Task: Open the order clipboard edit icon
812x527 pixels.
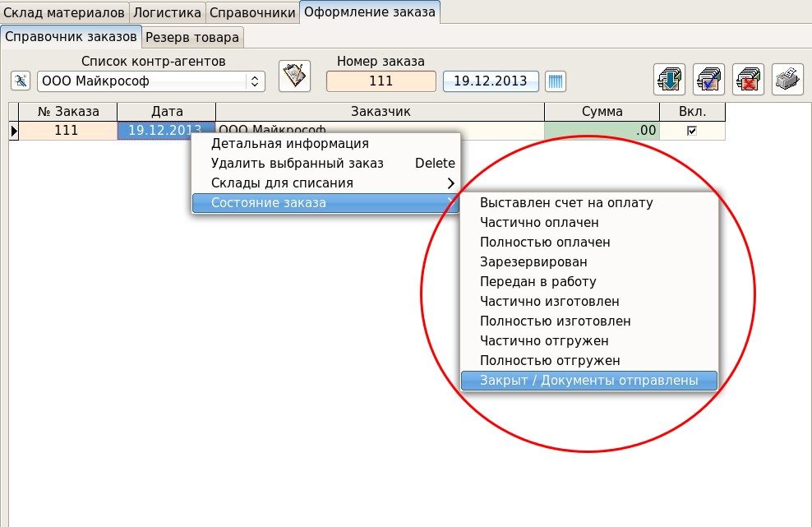Action: pyautogui.click(x=295, y=76)
